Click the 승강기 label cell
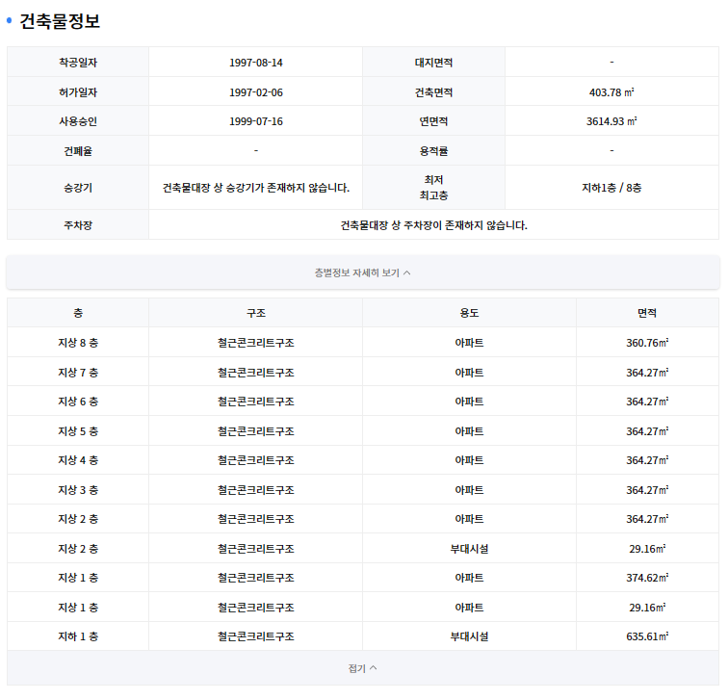The width and height of the screenshot is (728, 700). [78, 188]
